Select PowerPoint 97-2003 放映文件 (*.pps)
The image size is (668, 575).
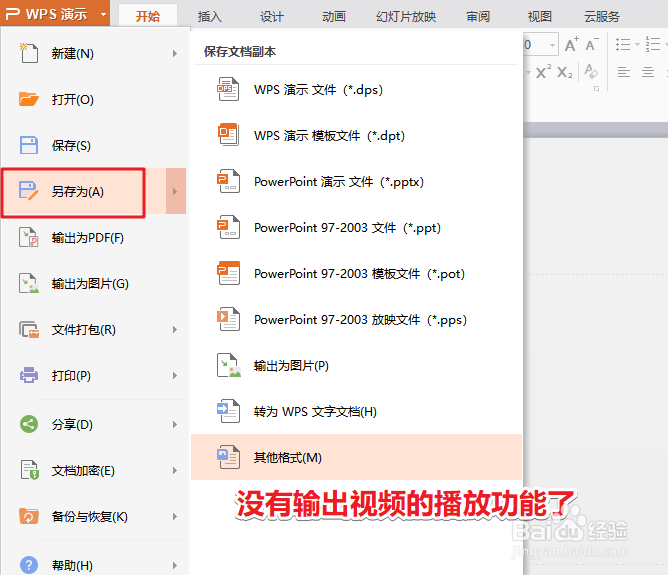click(356, 319)
